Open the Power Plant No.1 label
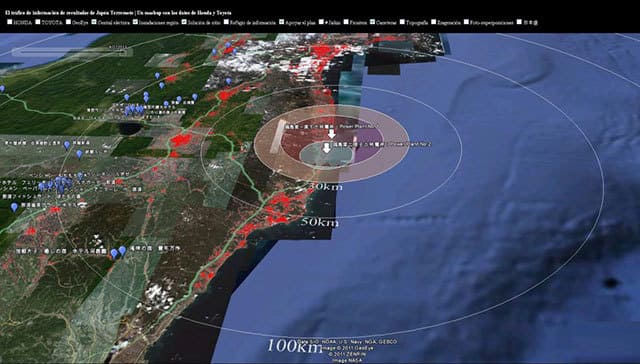The image size is (640, 364). (x=331, y=127)
